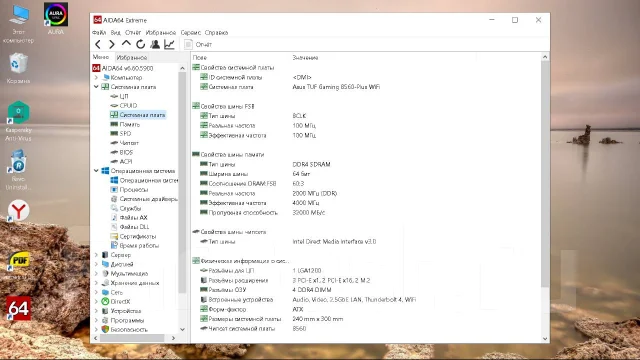Open AIDA64 desktop shortcut icon
The image size is (640, 360).
18,309
